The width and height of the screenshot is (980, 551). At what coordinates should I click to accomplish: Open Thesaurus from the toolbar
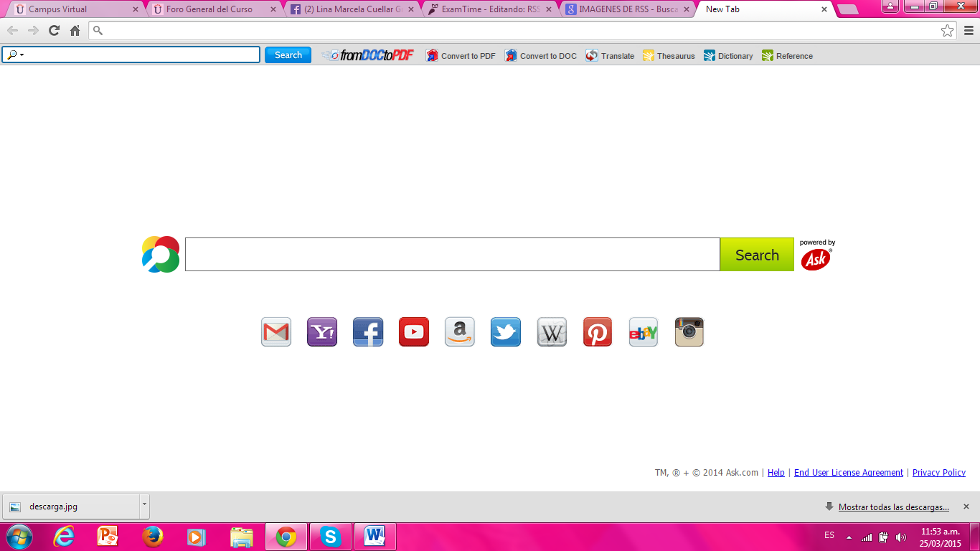[669, 56]
